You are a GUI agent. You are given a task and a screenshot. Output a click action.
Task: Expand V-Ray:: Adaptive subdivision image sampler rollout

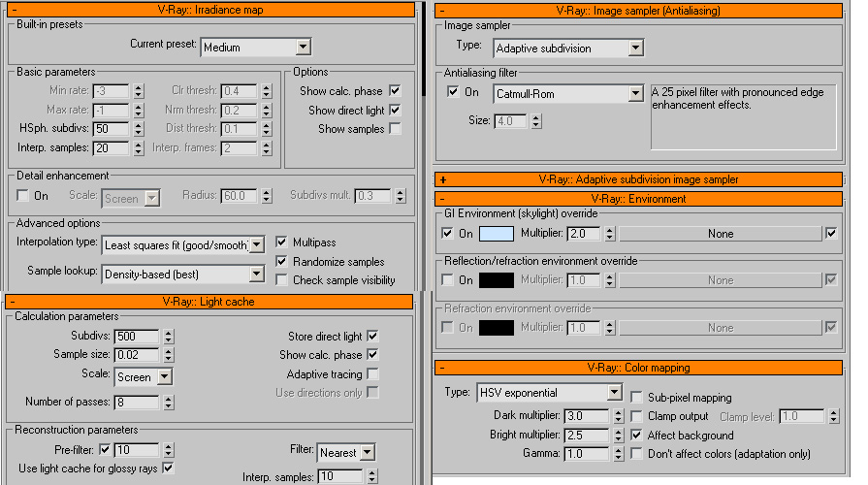638,179
